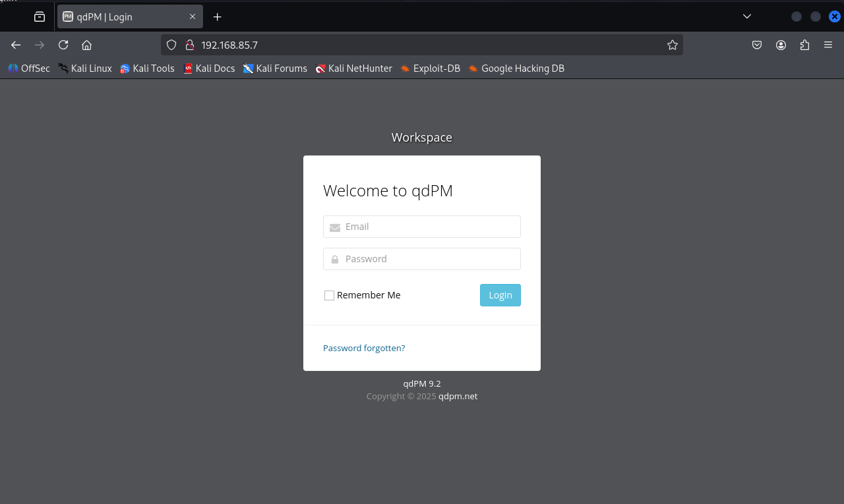Enable the Remember Me checkbox

[329, 295]
